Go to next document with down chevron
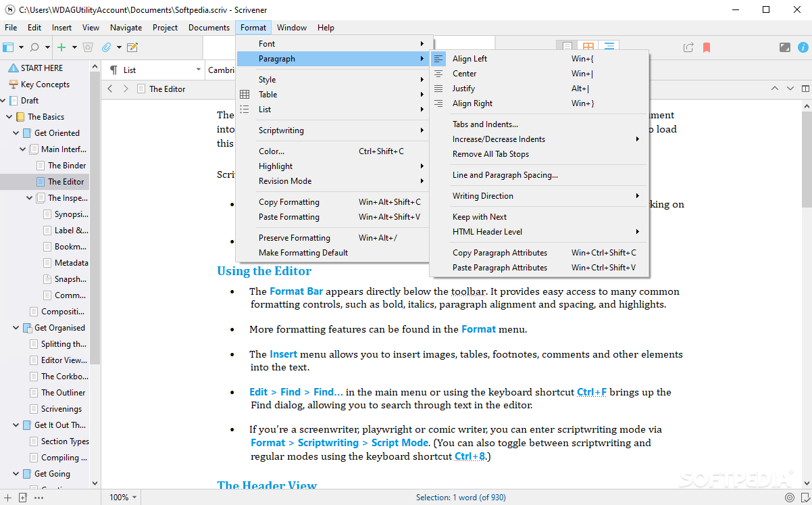The height and width of the screenshot is (505, 812). pos(790,89)
